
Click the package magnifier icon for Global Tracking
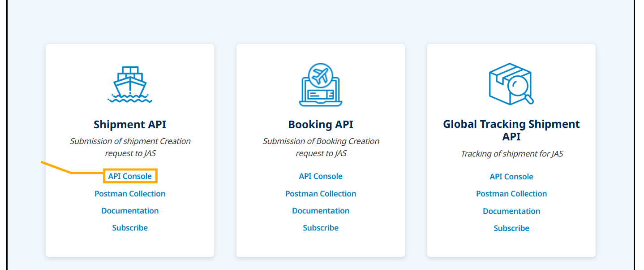tap(511, 84)
